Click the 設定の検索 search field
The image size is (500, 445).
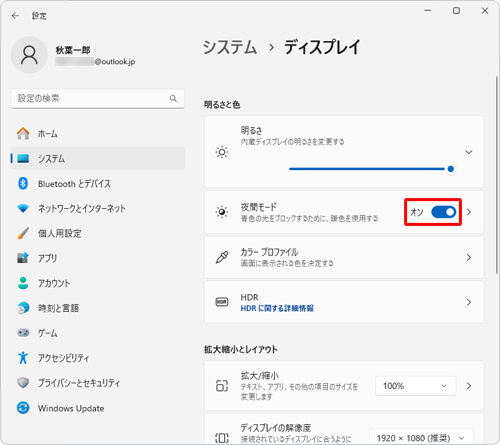coord(98,98)
